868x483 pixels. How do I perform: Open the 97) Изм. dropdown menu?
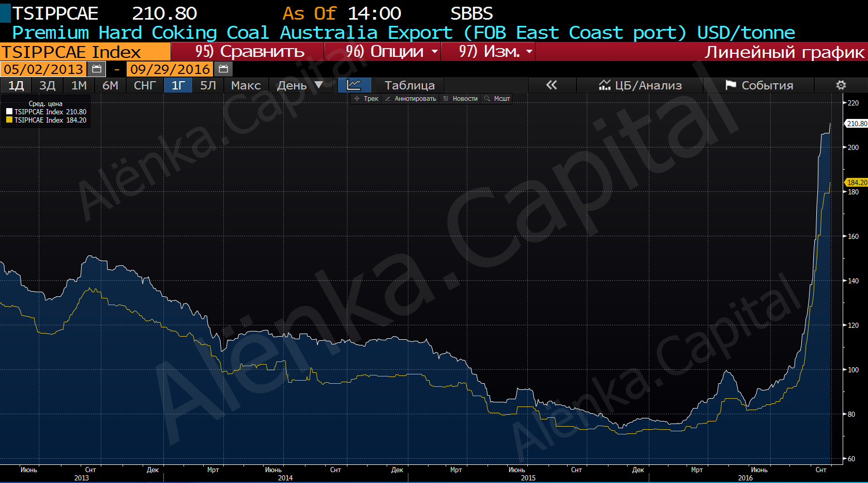click(488, 52)
